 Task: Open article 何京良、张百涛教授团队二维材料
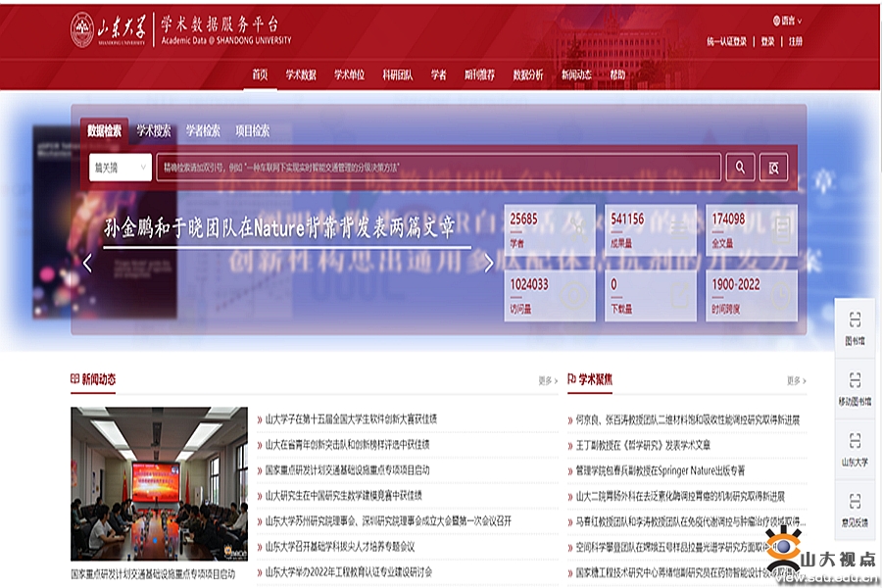click(x=687, y=419)
